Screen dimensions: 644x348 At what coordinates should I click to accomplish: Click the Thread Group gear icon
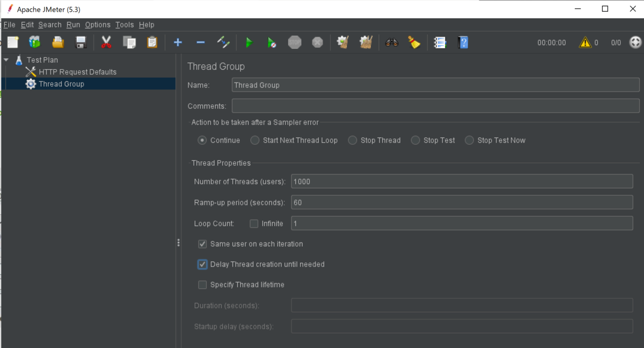pos(31,84)
